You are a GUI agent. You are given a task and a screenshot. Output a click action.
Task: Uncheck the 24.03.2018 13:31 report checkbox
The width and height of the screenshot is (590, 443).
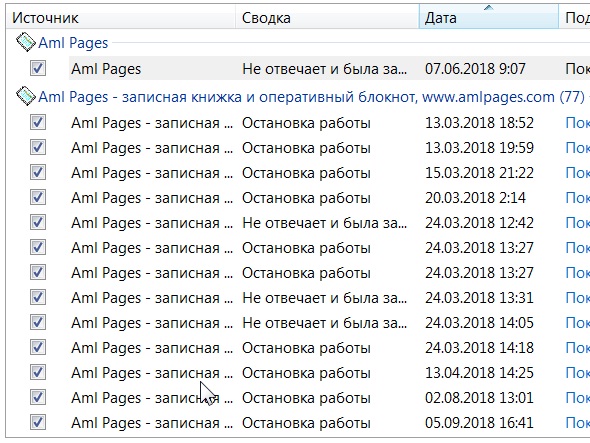pos(38,297)
